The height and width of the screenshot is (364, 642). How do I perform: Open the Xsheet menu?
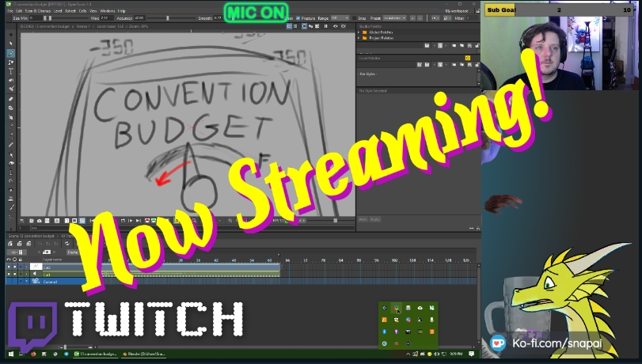[x=70, y=11]
